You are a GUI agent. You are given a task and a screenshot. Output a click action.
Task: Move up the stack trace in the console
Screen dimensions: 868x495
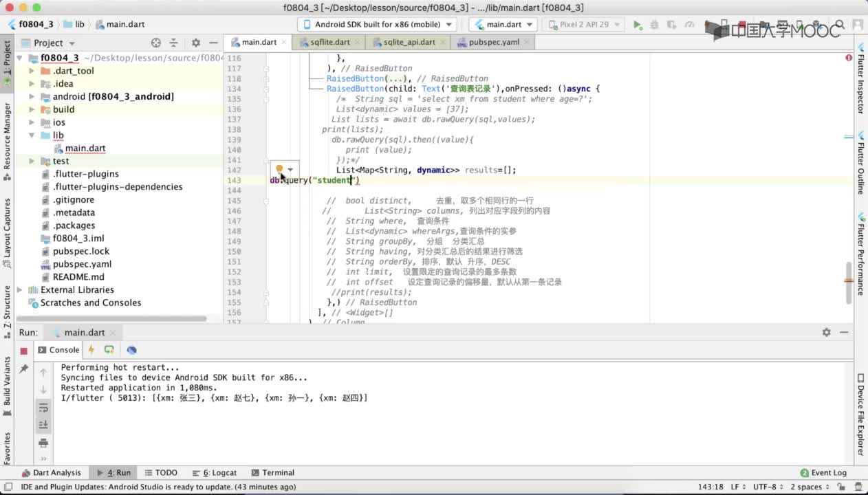coord(43,372)
